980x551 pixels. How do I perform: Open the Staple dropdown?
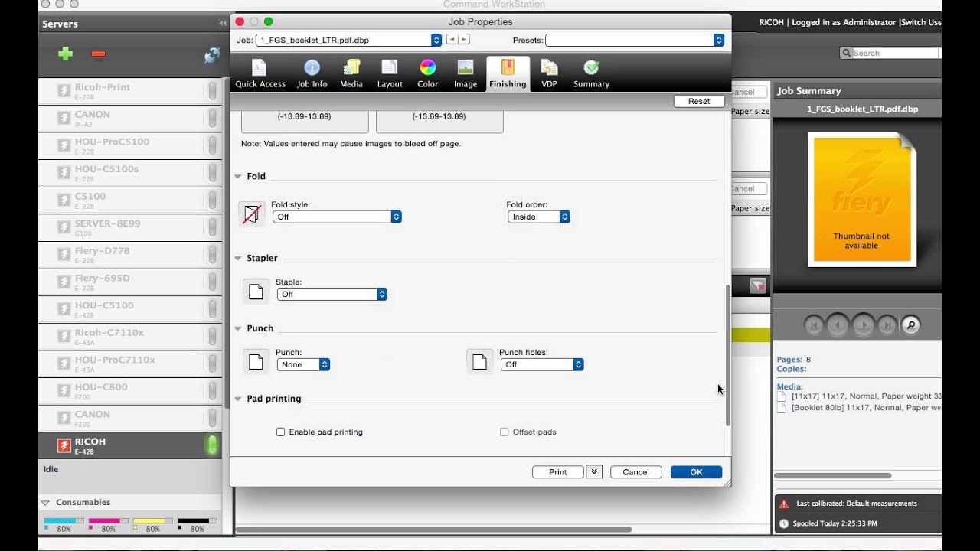click(x=332, y=294)
